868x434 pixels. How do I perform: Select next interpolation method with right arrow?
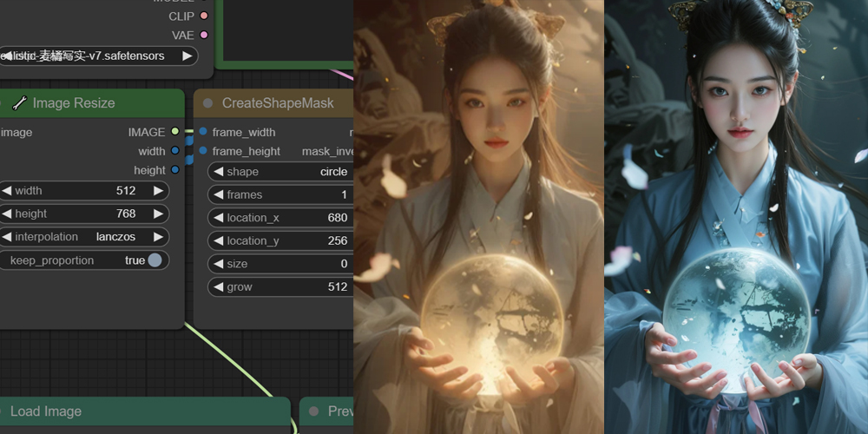(158, 237)
